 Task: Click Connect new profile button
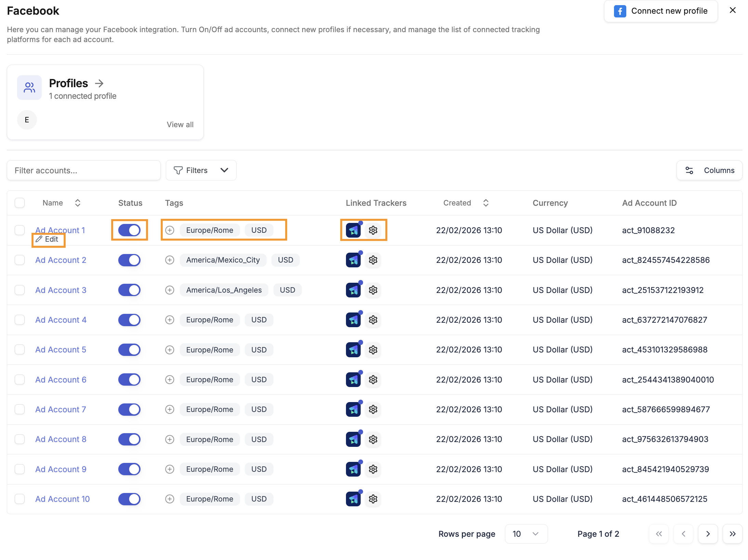[660, 11]
